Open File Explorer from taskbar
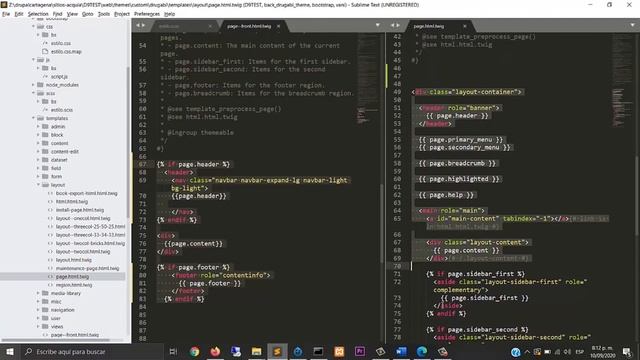 [x=256, y=351]
